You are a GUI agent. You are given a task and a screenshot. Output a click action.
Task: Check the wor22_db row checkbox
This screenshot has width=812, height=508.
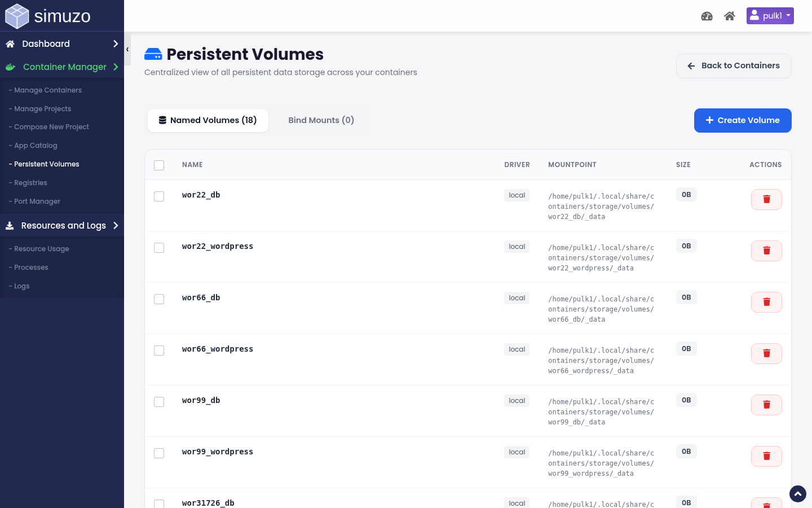[159, 196]
